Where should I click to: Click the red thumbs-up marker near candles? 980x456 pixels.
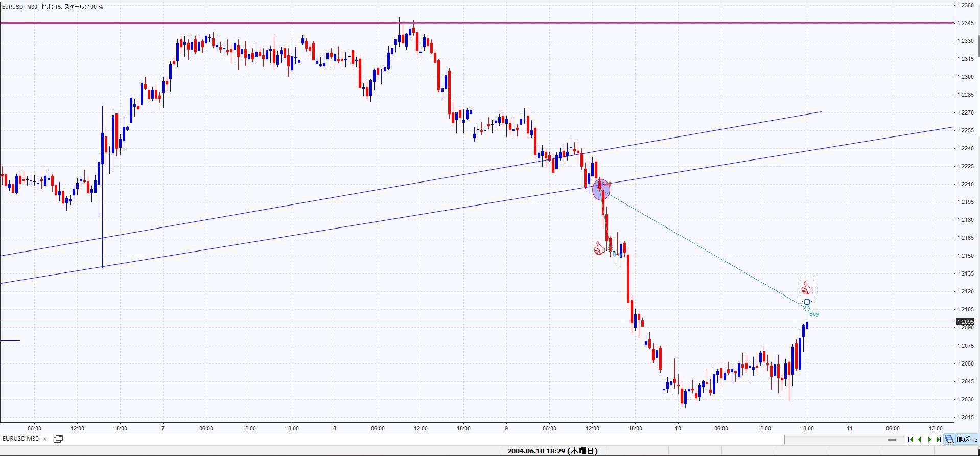click(599, 249)
